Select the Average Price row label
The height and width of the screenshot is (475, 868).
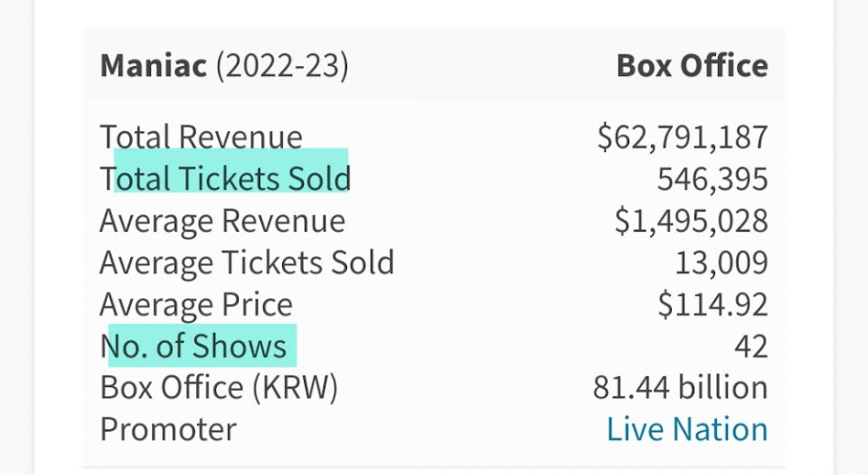pos(196,304)
